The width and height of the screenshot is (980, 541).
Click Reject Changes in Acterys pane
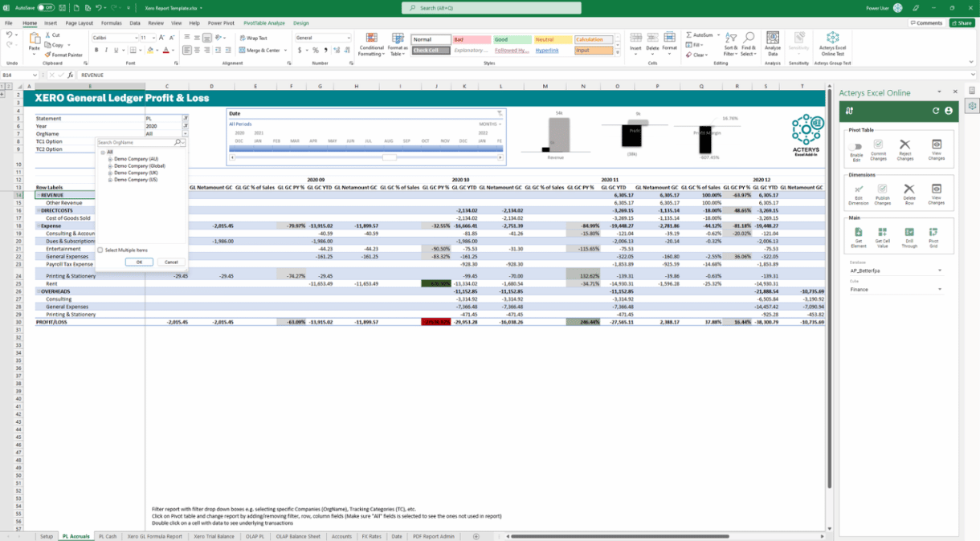[x=905, y=150]
